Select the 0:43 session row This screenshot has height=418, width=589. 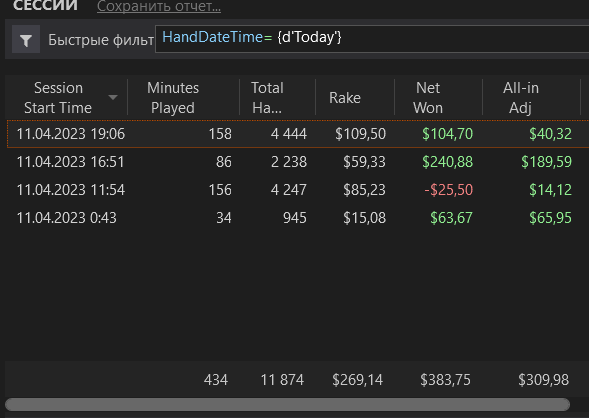tap(298, 218)
